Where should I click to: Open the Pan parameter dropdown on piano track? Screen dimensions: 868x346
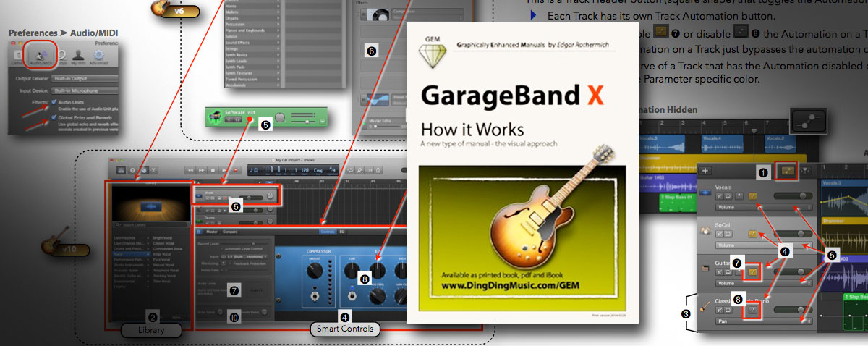coord(764,321)
